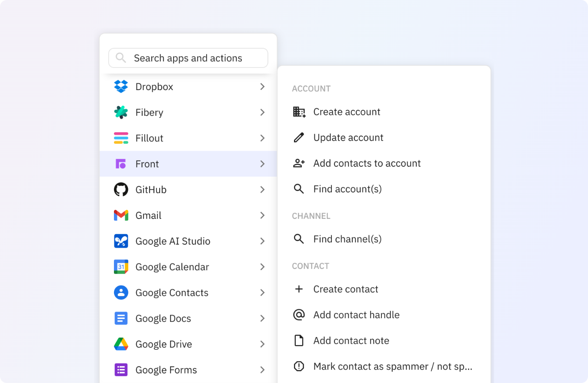Expand the GitHub submenu chevron
The width and height of the screenshot is (588, 383).
(x=262, y=189)
